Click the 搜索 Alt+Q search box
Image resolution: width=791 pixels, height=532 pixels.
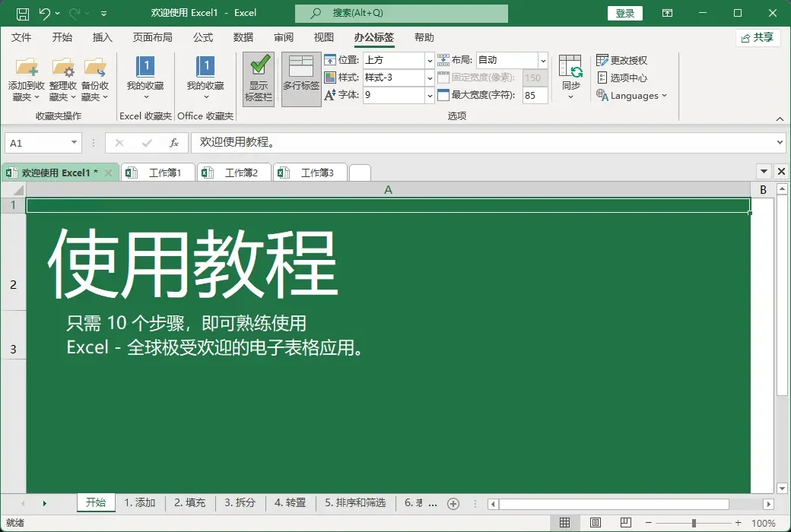(402, 13)
